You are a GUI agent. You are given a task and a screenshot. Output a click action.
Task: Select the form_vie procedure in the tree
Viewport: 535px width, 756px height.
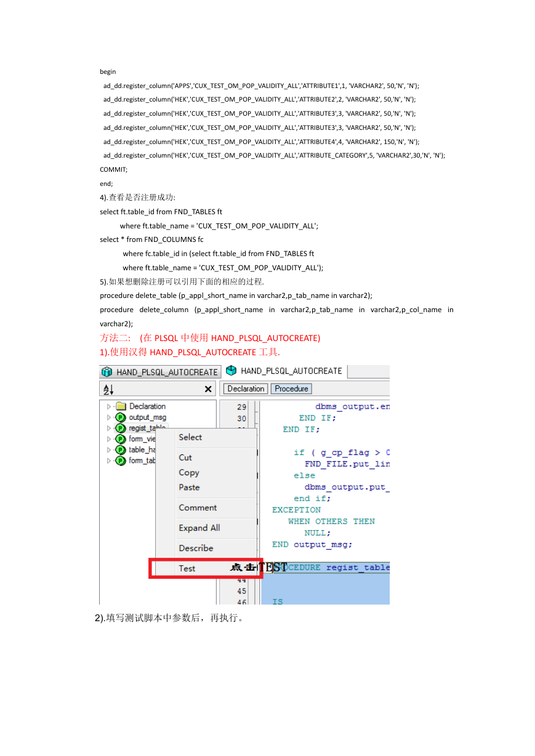click(142, 439)
